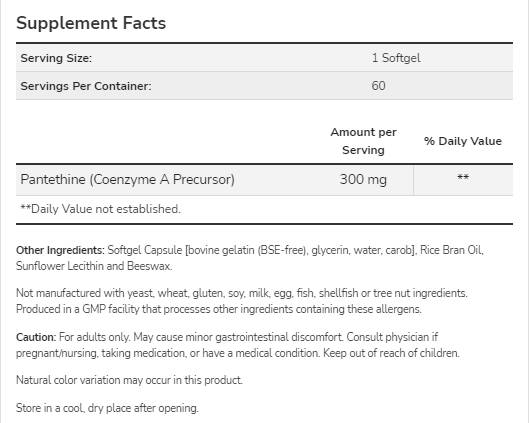Click the double asterisk daily value cell

point(463,177)
